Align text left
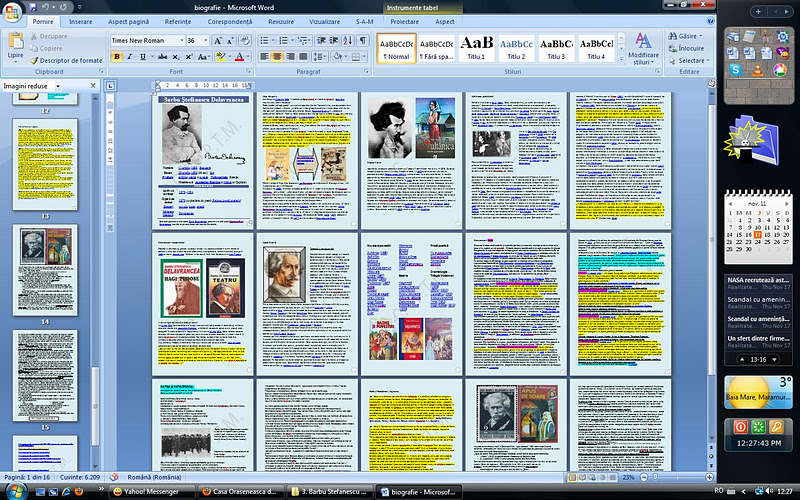This screenshot has width=800, height=500. pos(264,57)
